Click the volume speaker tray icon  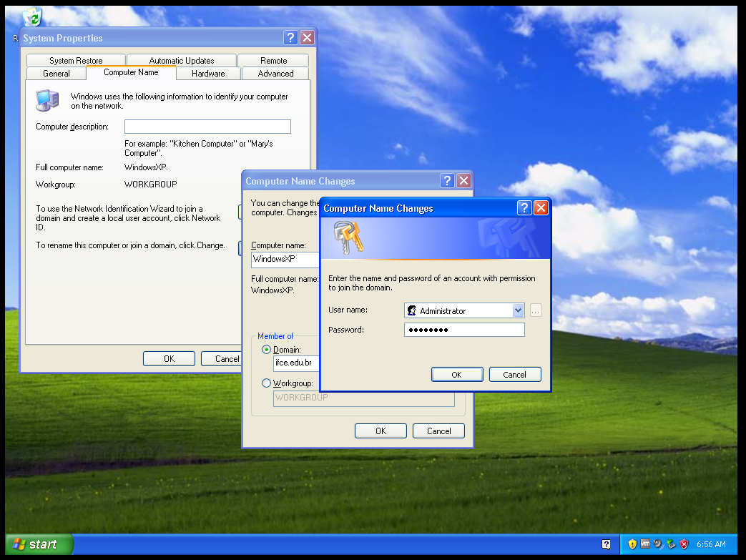coord(658,544)
